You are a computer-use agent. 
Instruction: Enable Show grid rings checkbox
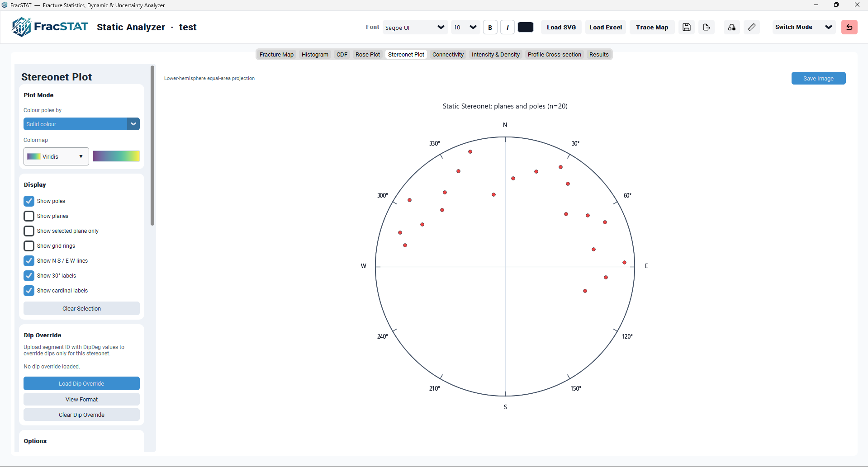coord(29,246)
